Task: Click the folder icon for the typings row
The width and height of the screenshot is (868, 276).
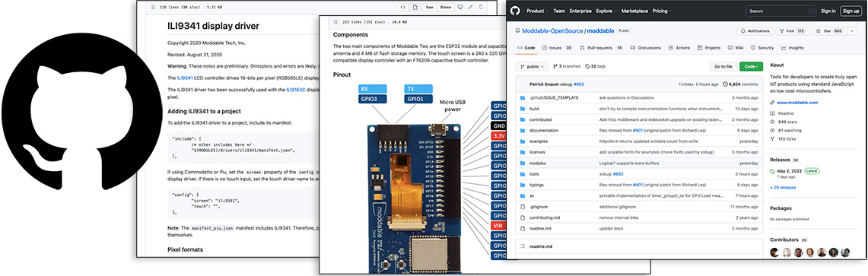Action: [523, 185]
